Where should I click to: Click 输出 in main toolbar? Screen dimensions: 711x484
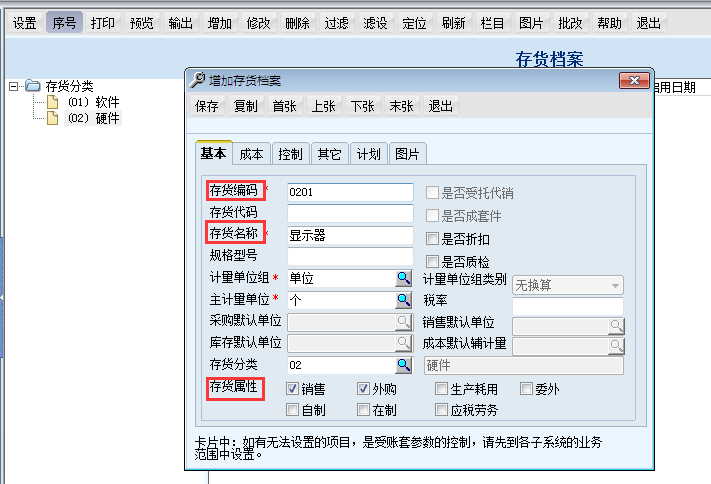coord(181,23)
